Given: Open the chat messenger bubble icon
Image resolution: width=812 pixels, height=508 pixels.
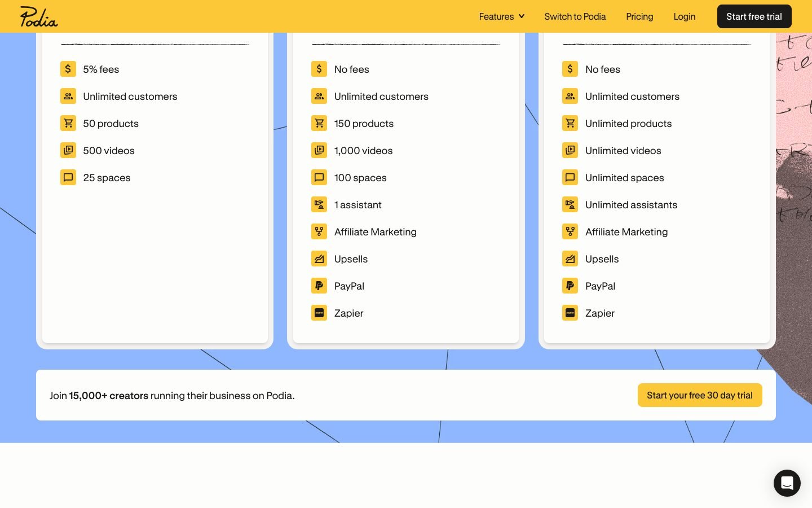Looking at the screenshot, I should (787, 483).
